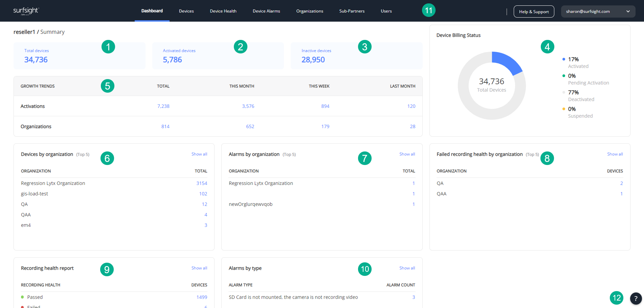The image size is (644, 308).
Task: Click em4 device count 3
Action: (x=206, y=225)
